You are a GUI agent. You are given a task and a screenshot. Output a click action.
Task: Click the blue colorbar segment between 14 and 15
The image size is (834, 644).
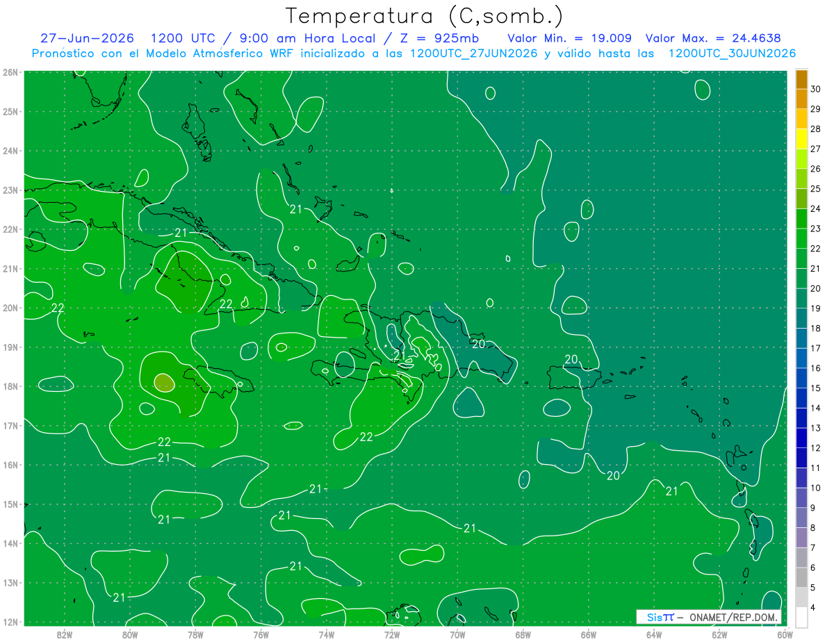801,398
